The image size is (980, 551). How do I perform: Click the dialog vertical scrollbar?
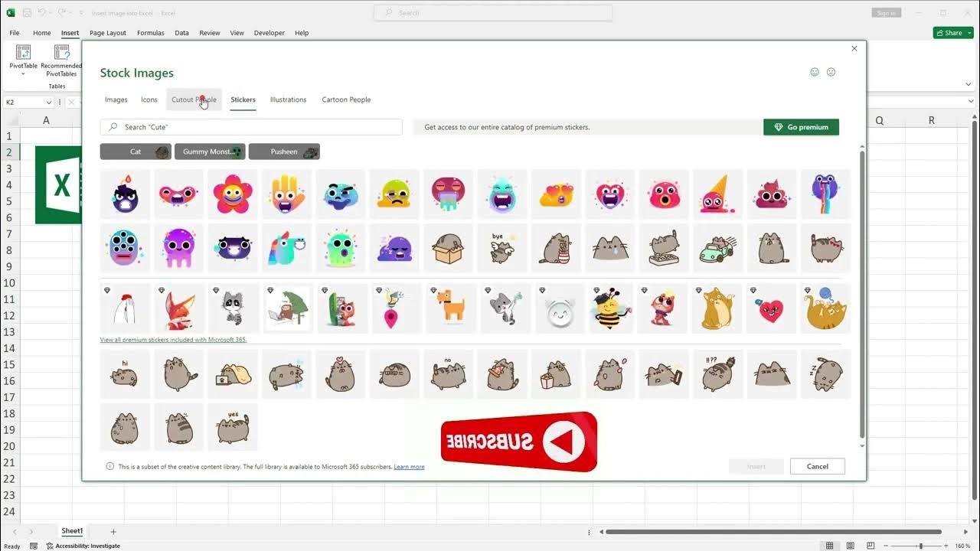pyautogui.click(x=862, y=295)
